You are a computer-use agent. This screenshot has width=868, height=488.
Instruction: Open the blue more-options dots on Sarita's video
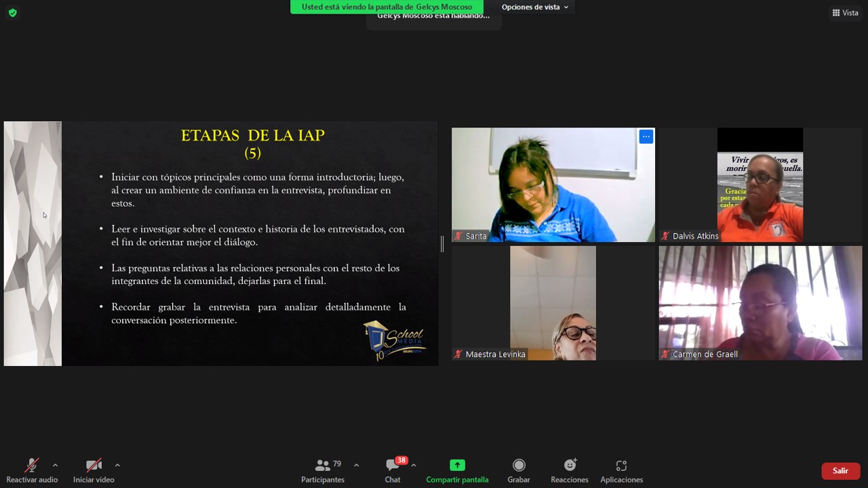pos(646,137)
